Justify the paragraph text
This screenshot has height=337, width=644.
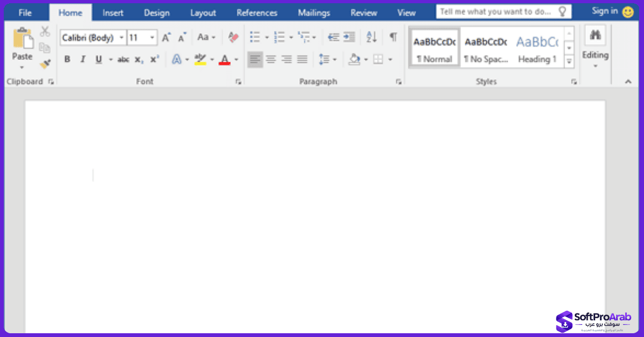coord(302,59)
